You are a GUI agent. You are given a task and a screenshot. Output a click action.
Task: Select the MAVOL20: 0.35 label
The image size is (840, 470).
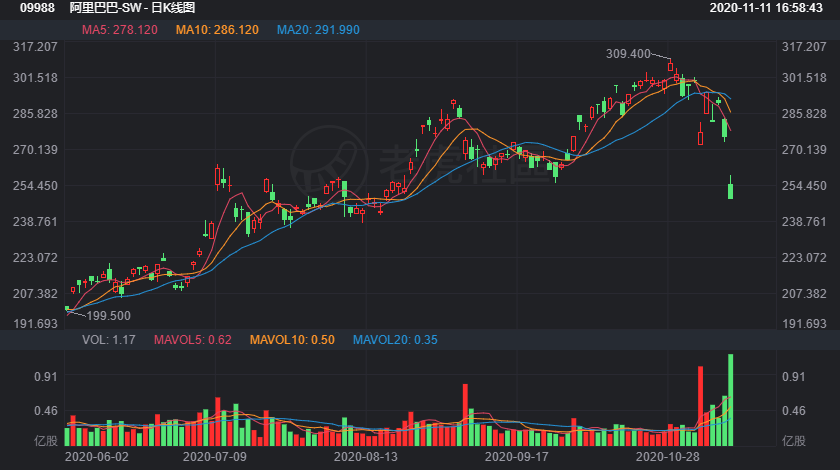point(395,340)
